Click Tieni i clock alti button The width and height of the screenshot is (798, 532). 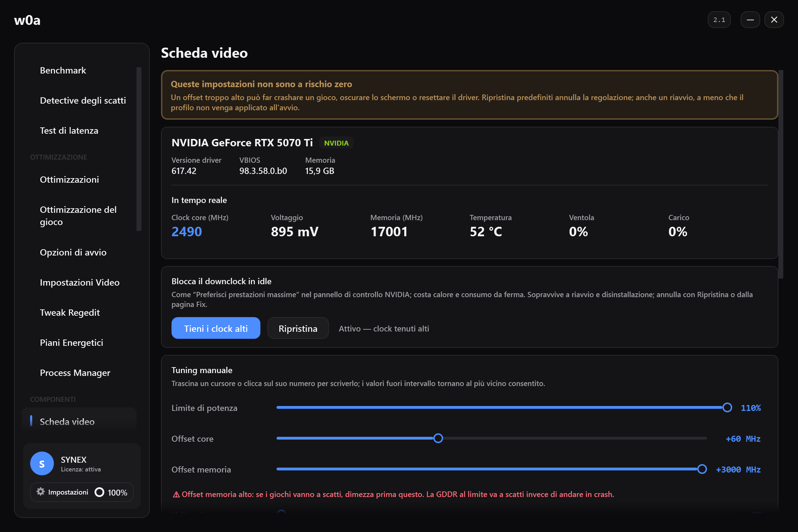(x=216, y=328)
